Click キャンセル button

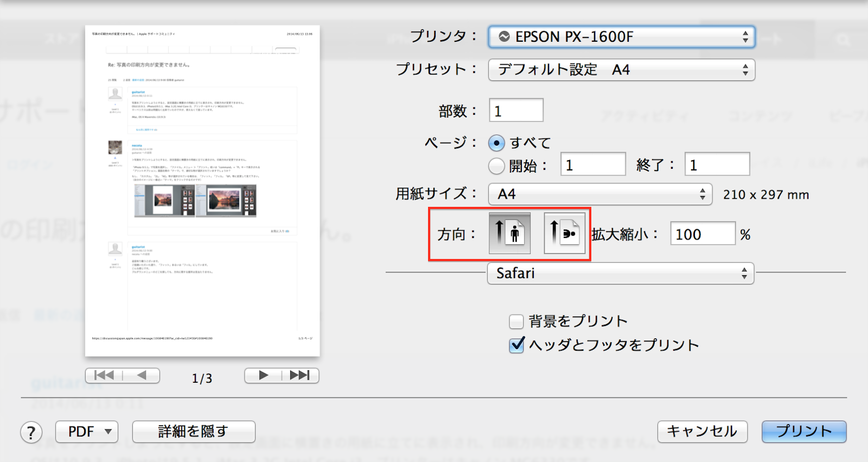click(703, 432)
